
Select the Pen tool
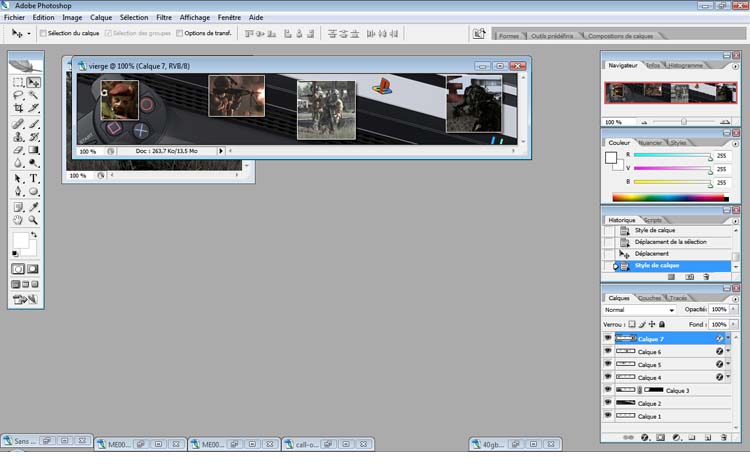tap(18, 191)
